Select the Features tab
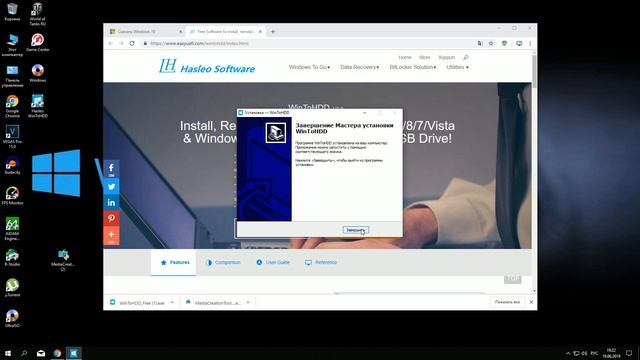Screen dimensions: 640x360 coord(174,262)
